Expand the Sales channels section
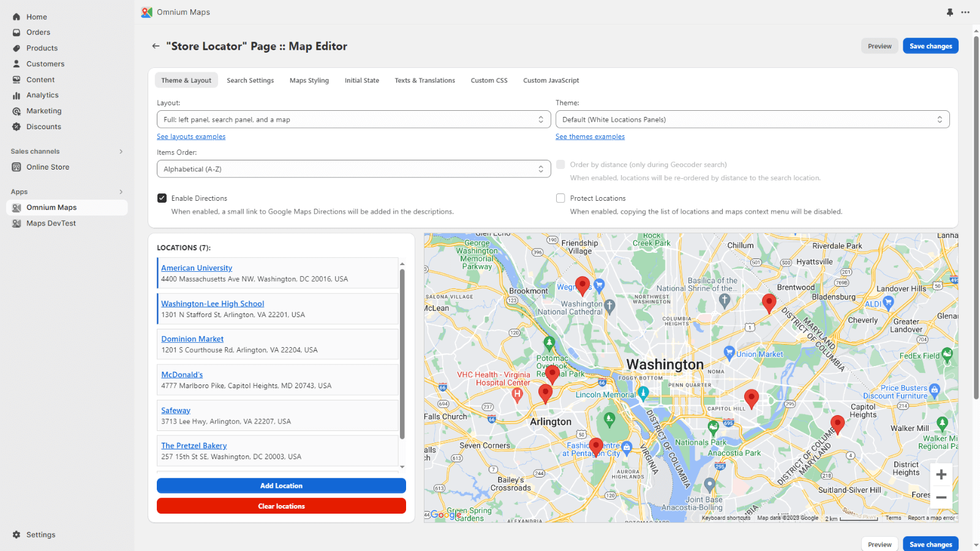This screenshot has height=551, width=980. (121, 151)
